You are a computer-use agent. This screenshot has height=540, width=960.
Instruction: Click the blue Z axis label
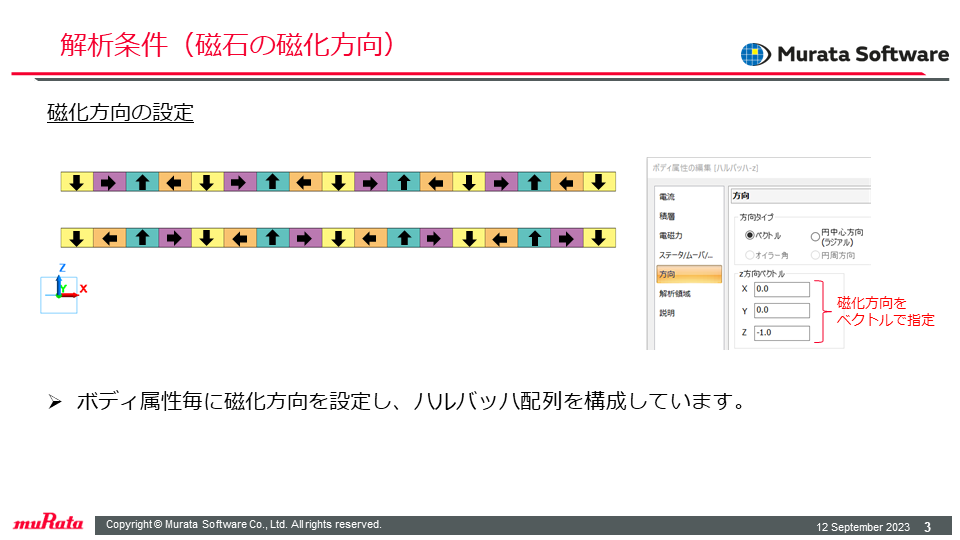click(62, 268)
